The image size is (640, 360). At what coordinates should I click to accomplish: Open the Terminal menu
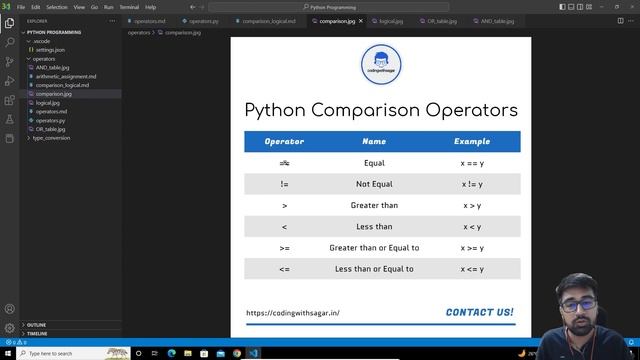[x=129, y=7]
